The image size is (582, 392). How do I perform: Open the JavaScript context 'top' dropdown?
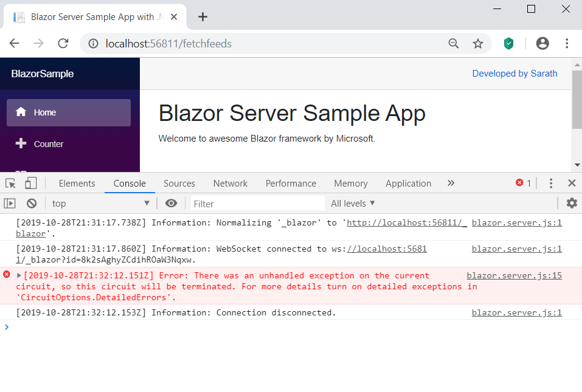coord(100,203)
